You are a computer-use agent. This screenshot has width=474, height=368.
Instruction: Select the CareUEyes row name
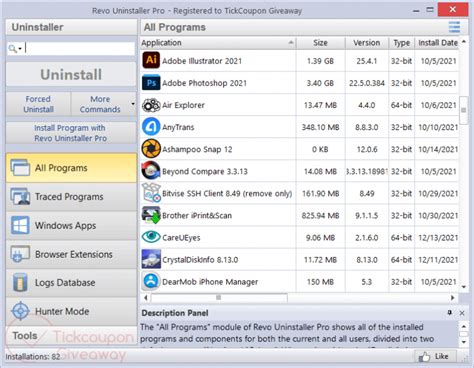pos(181,238)
